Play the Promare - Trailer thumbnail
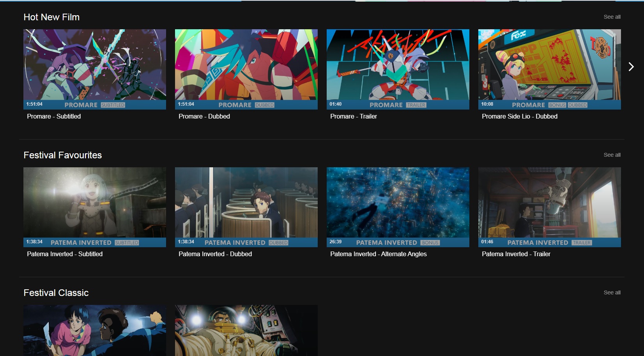 [398, 69]
